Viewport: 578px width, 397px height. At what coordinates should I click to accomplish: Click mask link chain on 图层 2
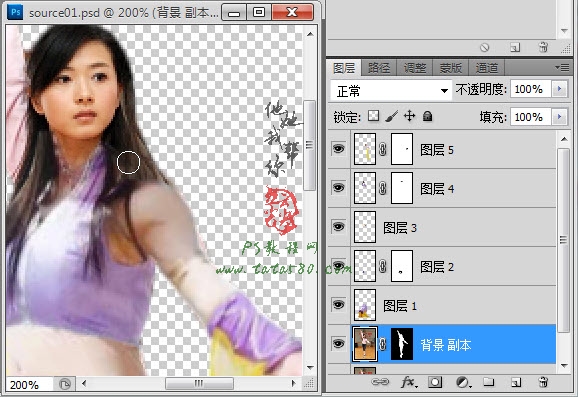pyautogui.click(x=383, y=266)
